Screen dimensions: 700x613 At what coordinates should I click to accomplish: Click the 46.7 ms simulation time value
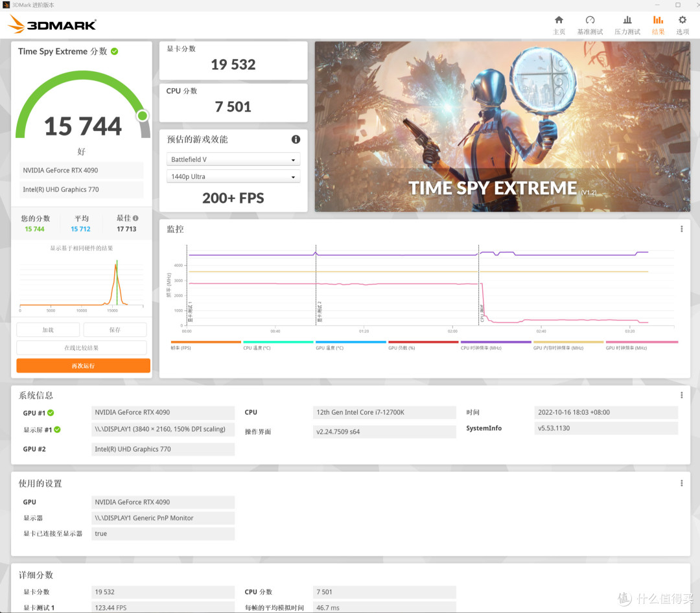coord(384,607)
